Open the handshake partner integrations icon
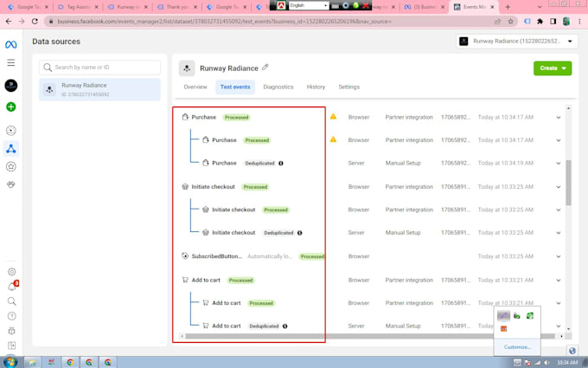588x368 pixels. click(x=11, y=184)
